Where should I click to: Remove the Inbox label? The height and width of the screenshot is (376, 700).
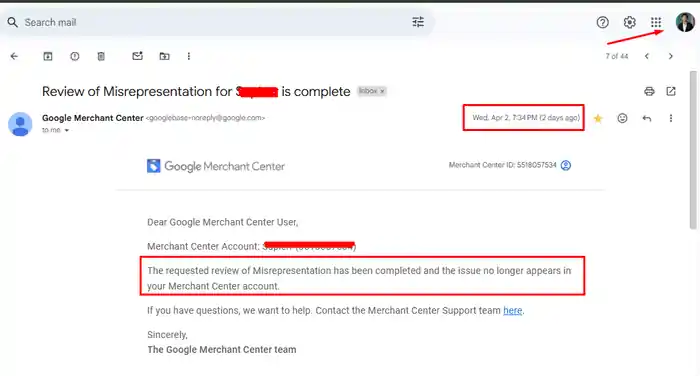pyautogui.click(x=382, y=91)
